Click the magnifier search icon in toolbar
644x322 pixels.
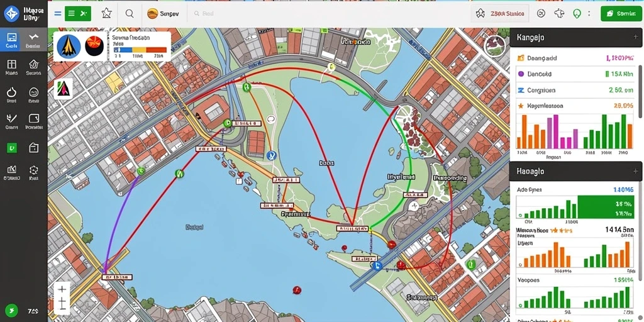click(x=130, y=14)
